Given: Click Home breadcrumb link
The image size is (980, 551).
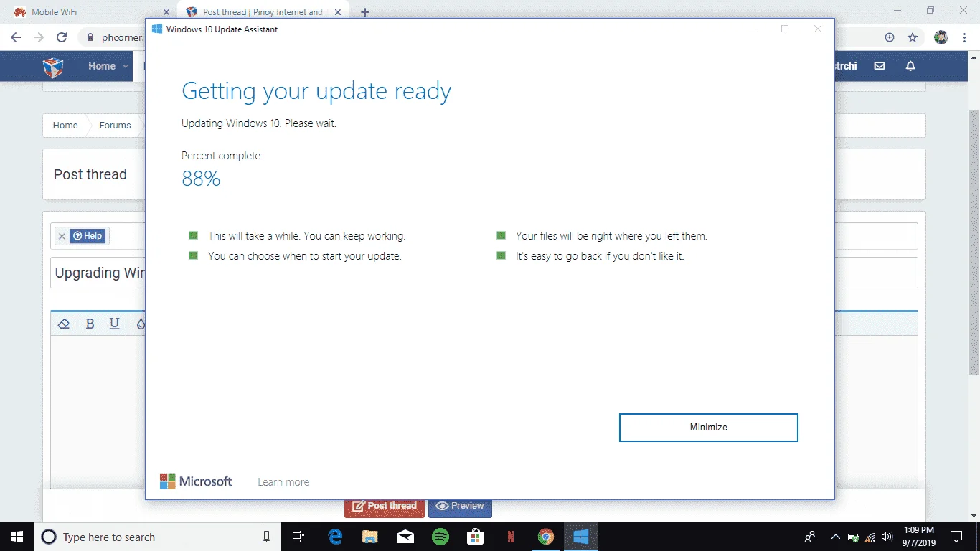Looking at the screenshot, I should (65, 125).
